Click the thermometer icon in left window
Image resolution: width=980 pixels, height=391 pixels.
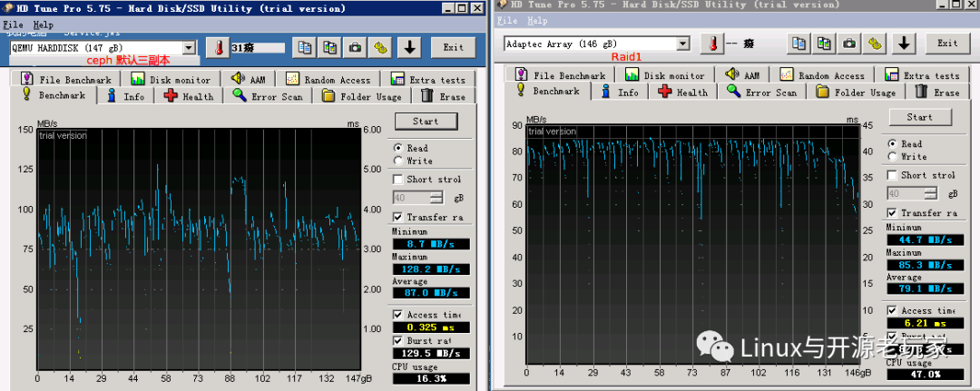click(219, 47)
